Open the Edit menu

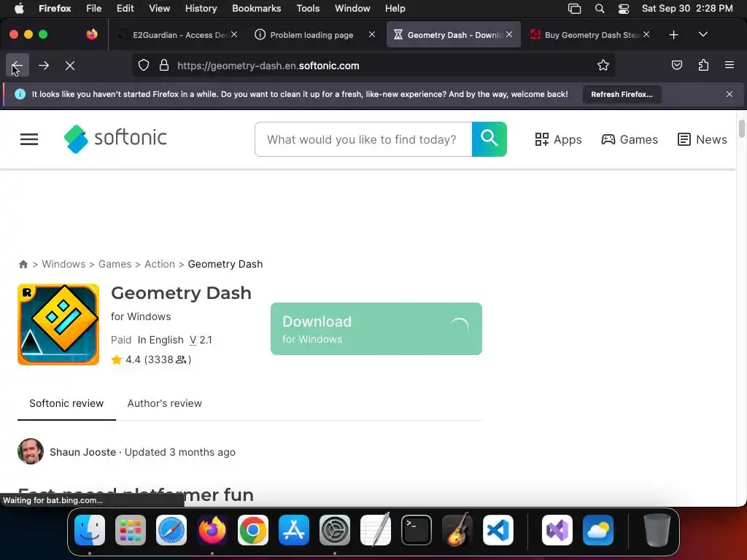tap(125, 8)
